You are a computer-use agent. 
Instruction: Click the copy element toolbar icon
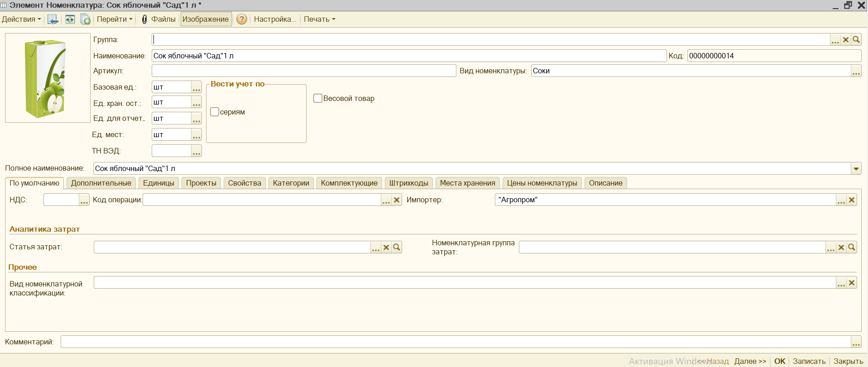pos(85,19)
